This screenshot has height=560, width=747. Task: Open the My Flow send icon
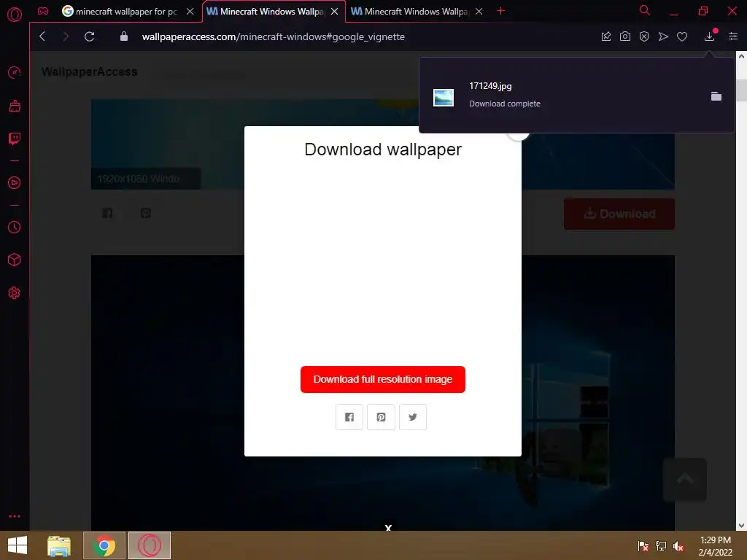[663, 36]
